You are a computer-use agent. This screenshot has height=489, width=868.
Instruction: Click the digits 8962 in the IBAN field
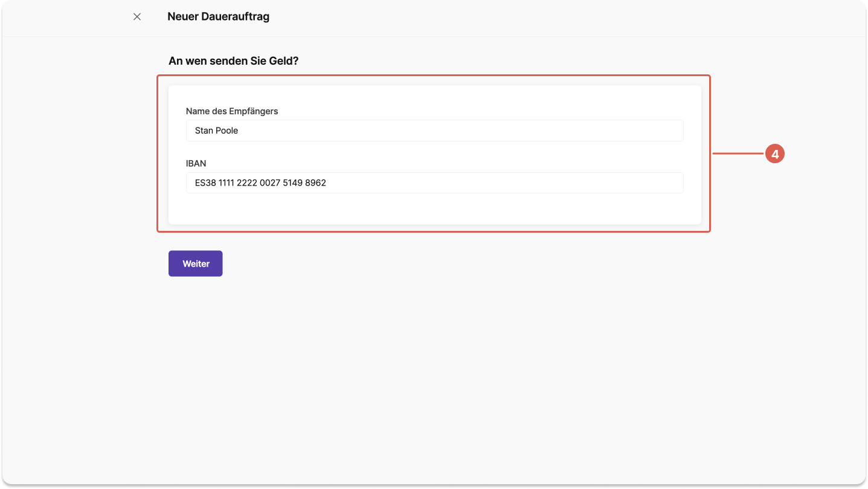[x=315, y=183]
